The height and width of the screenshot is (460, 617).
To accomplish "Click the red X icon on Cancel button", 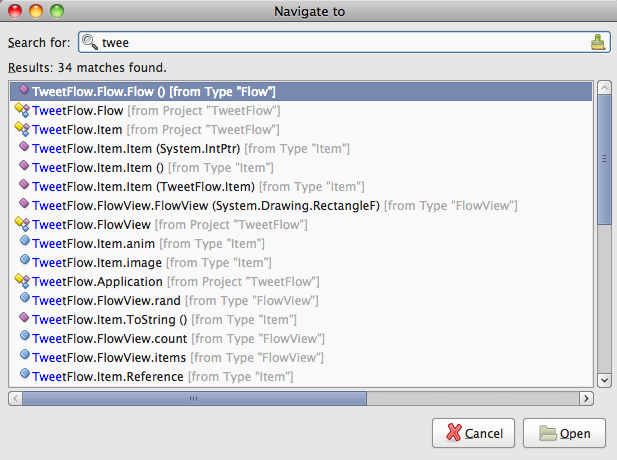I will click(453, 433).
